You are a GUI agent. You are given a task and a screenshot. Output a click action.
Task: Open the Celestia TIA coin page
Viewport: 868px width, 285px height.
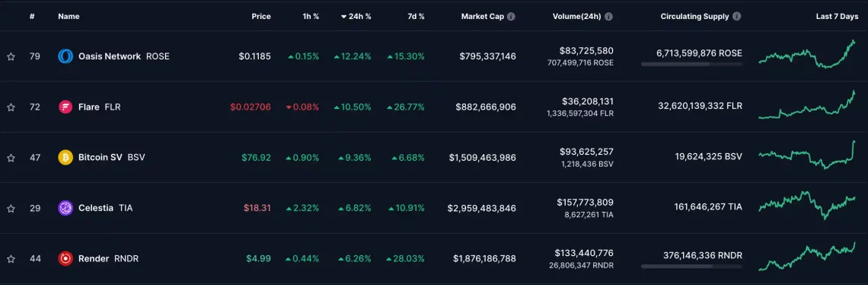click(x=95, y=208)
